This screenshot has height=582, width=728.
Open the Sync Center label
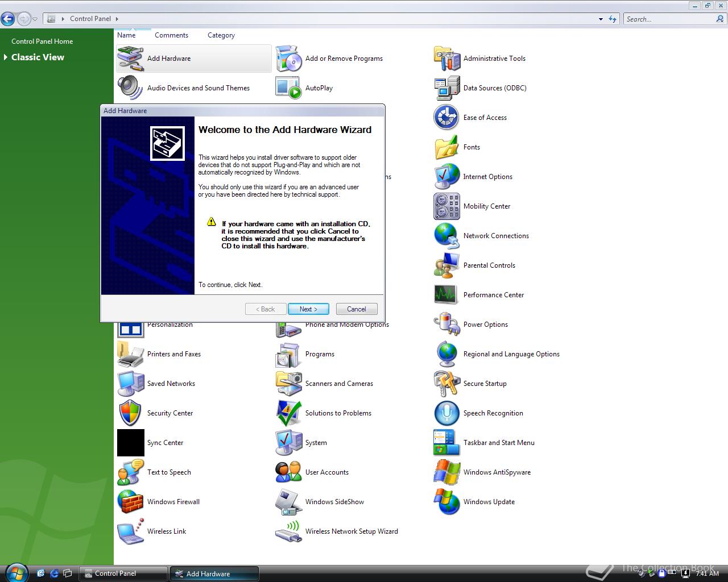tap(165, 443)
